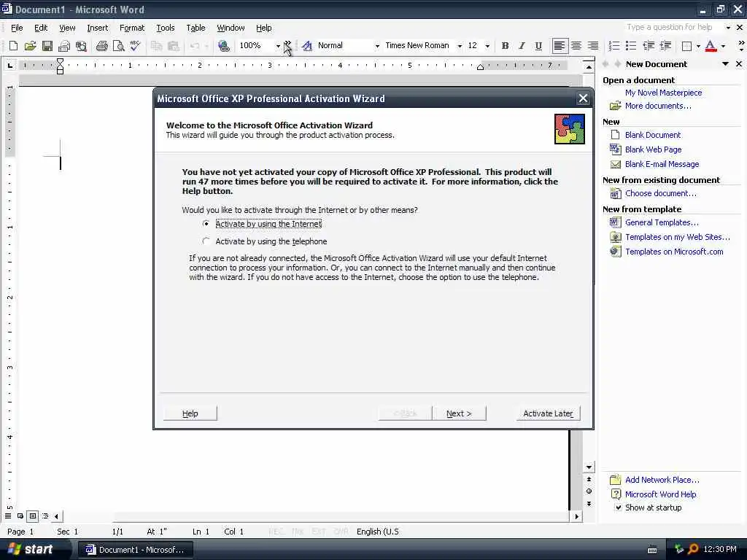747x560 pixels.
Task: Open the Style Normal dropdown
Action: 377,46
